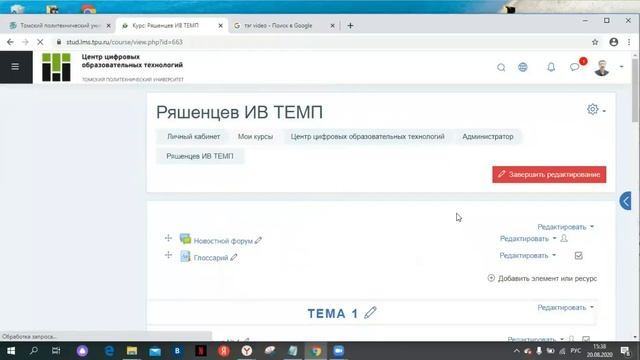Click the language globe icon
640x360 pixels.
pos(523,67)
